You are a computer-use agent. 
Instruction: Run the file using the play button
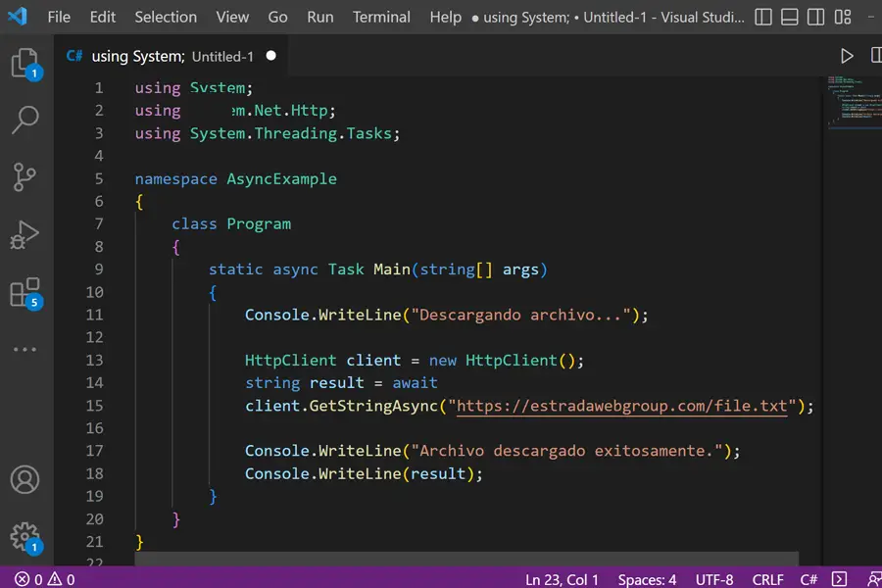(x=847, y=56)
